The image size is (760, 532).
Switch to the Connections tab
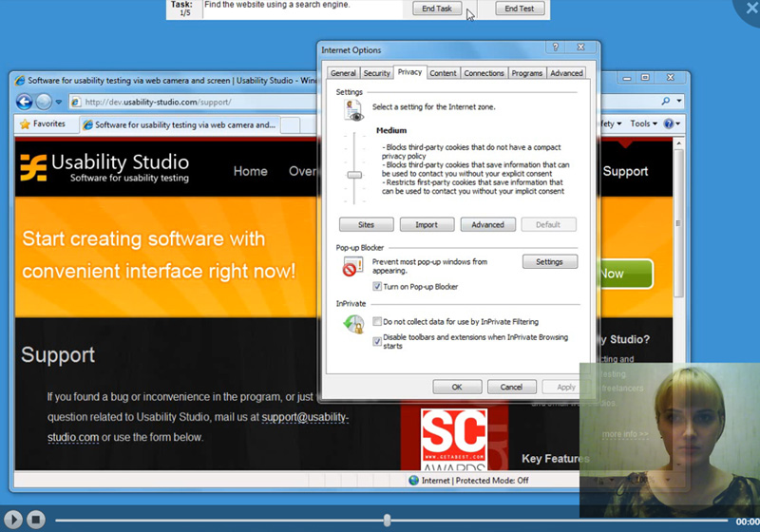point(484,73)
